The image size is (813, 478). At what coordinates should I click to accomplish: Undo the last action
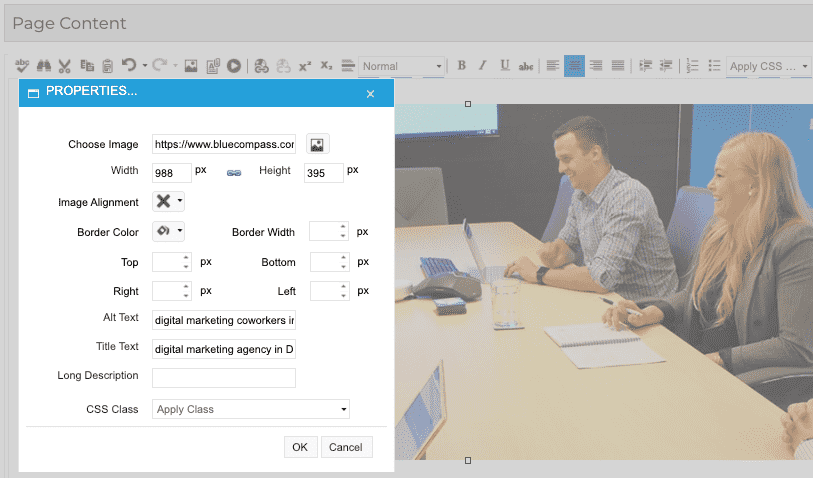point(129,65)
